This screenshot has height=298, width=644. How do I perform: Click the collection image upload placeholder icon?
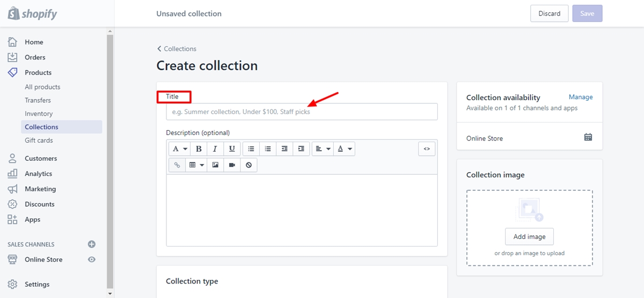[x=530, y=210]
